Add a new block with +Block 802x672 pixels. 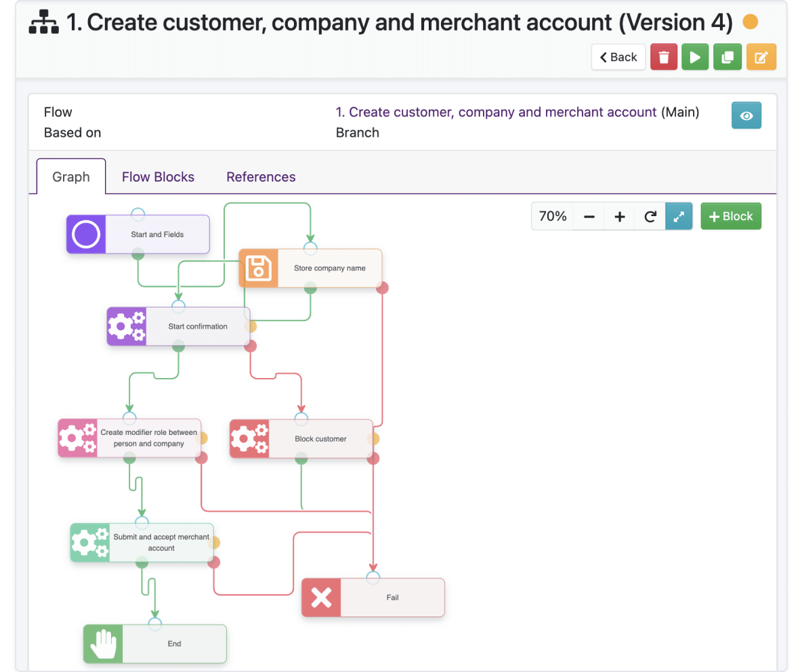[x=730, y=216]
